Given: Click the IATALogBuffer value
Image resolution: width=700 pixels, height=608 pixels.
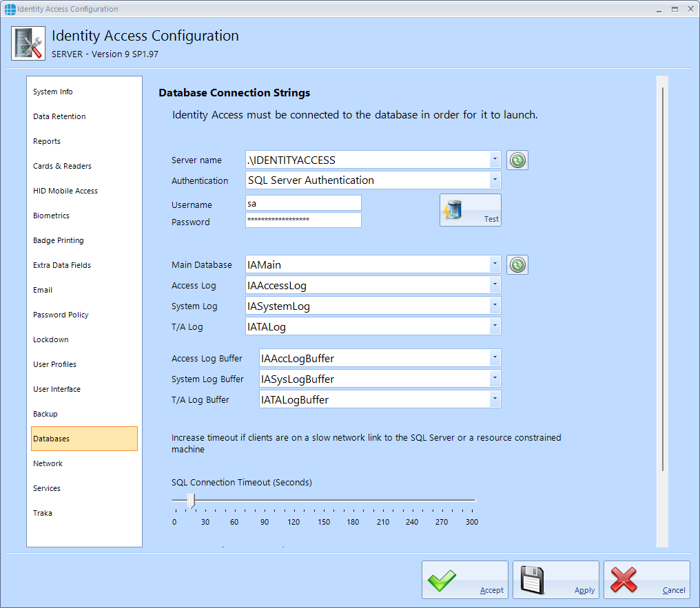Looking at the screenshot, I should pyautogui.click(x=295, y=400).
